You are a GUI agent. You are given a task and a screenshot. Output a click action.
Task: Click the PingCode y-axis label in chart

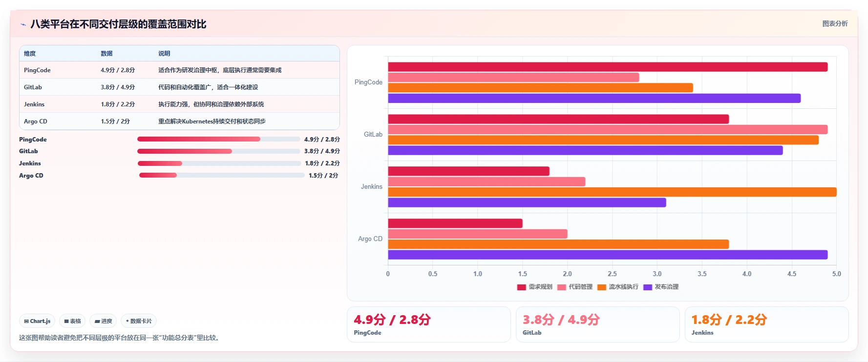368,82
